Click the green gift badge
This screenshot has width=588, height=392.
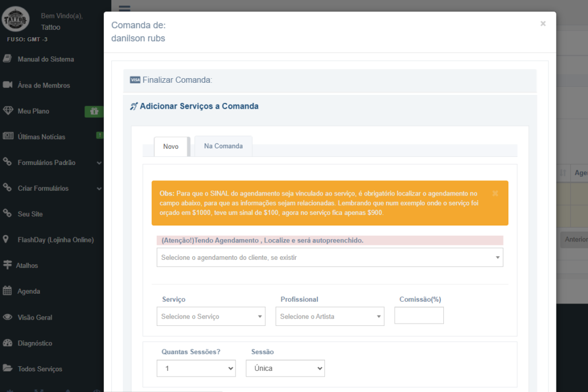(94, 112)
